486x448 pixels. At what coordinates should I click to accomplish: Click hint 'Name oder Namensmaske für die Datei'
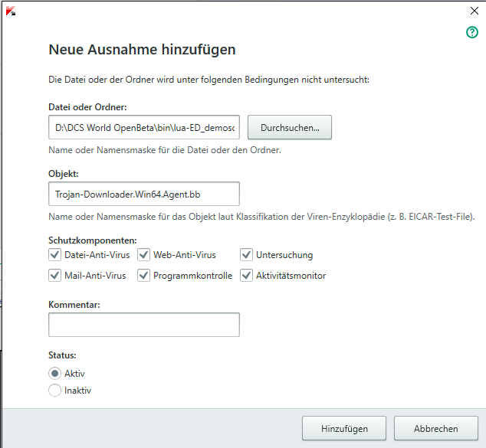coord(165,150)
